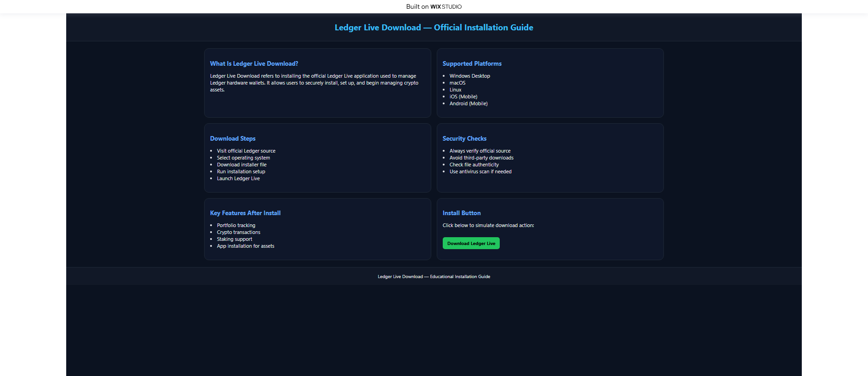The width and height of the screenshot is (868, 376).
Task: Click the Key Features After Install heading
Action: [245, 213]
